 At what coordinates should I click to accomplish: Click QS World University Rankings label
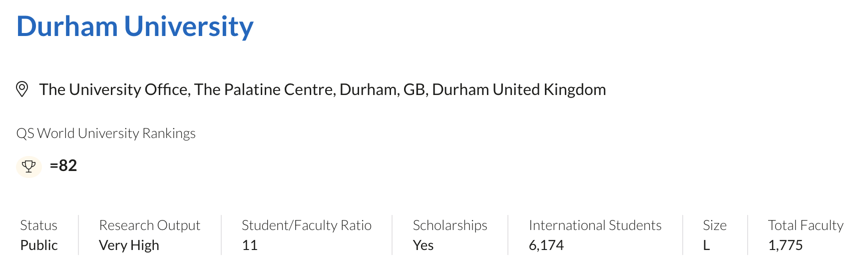[x=106, y=133]
